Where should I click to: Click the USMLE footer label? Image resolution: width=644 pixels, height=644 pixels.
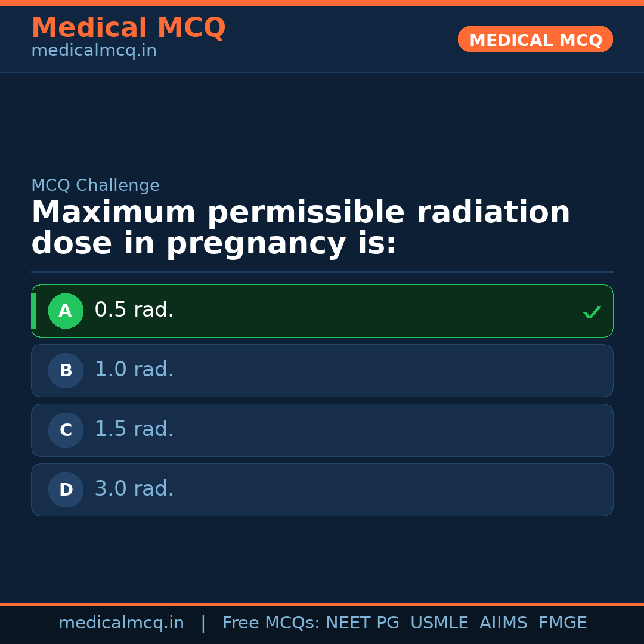click(439, 623)
